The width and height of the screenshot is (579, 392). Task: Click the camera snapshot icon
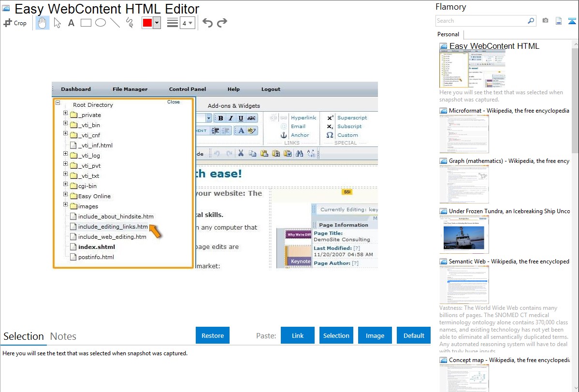click(x=545, y=21)
